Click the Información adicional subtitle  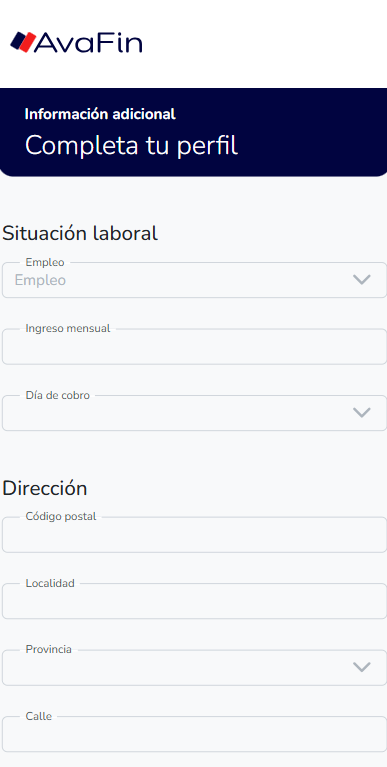(x=100, y=114)
